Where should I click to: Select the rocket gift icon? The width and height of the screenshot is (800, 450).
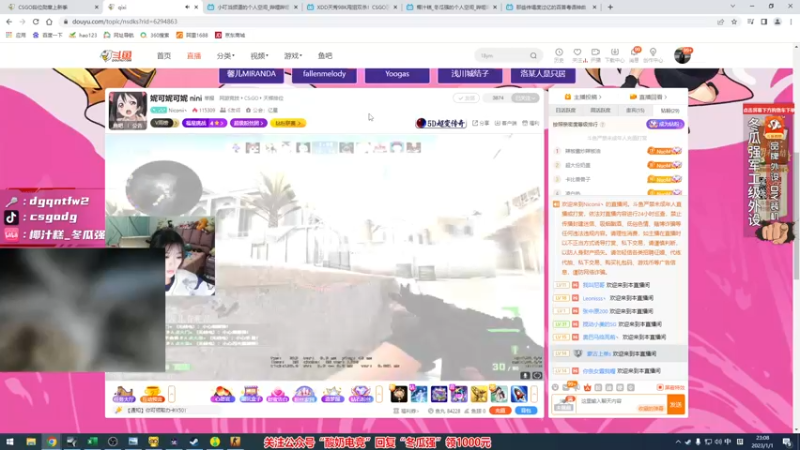(x=519, y=394)
